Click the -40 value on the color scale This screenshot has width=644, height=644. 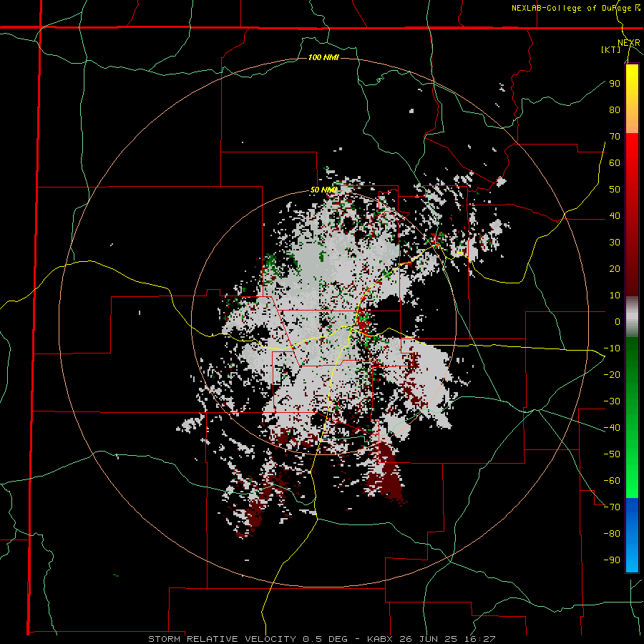(612, 428)
